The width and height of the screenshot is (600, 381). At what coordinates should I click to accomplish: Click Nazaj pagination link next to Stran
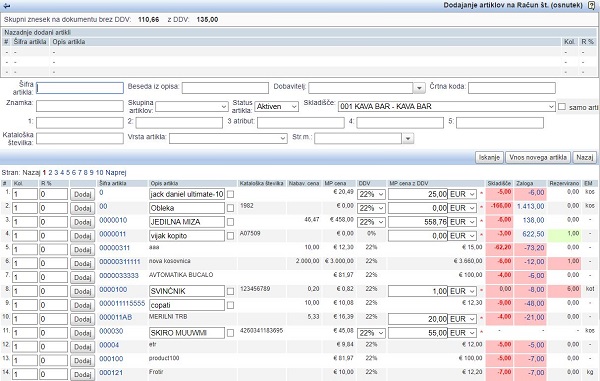31,173
